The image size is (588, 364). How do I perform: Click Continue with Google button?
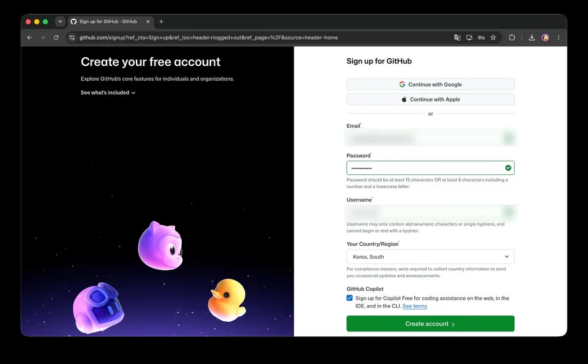(x=430, y=84)
